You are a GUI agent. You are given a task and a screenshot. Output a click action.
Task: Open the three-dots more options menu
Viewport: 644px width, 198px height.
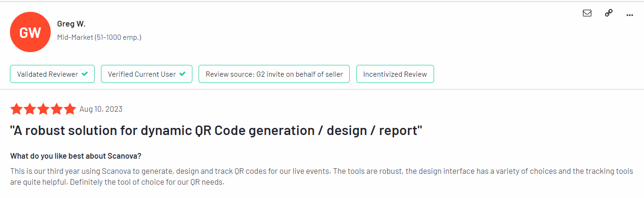tap(629, 15)
